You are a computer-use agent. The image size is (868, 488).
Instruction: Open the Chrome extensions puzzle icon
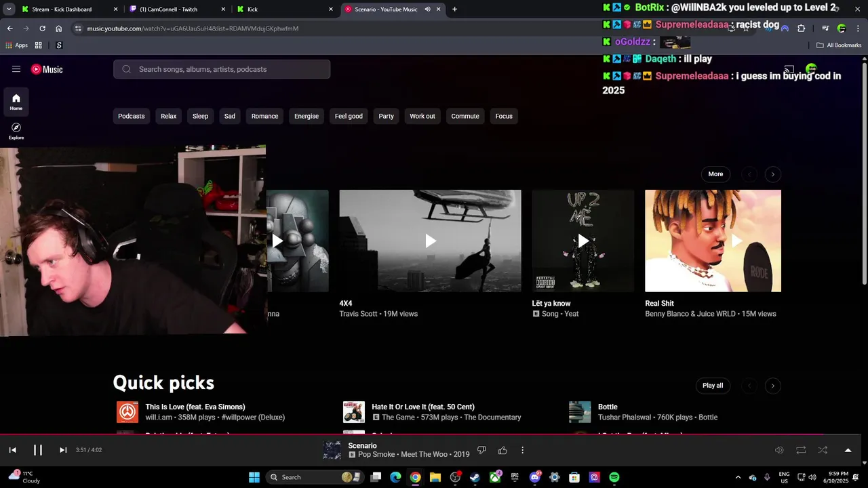pos(801,28)
